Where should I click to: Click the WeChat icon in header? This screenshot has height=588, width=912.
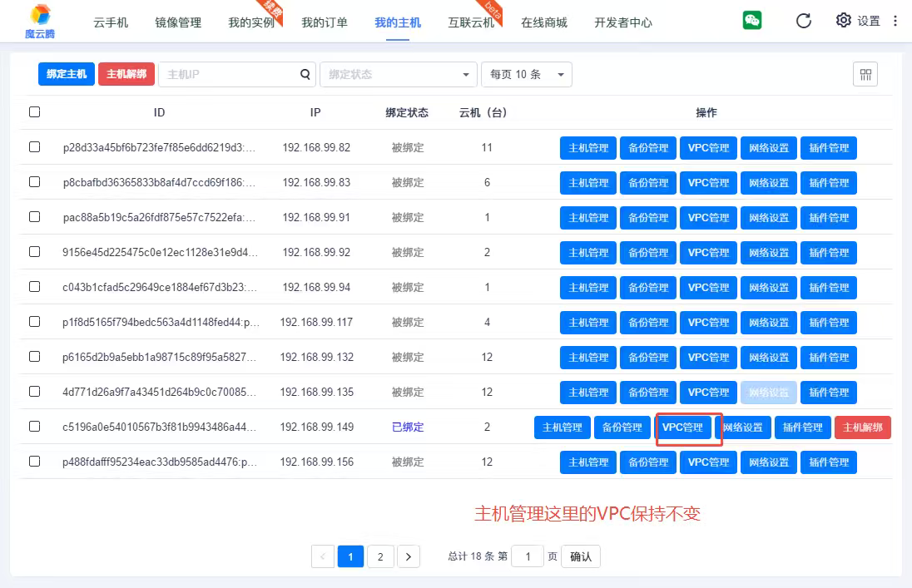pyautogui.click(x=752, y=21)
